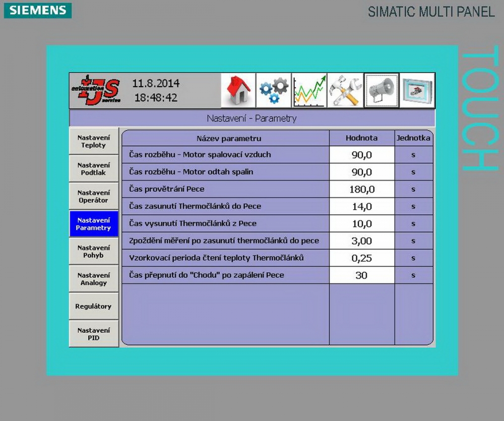Open the trend chart graph icon

[309, 91]
